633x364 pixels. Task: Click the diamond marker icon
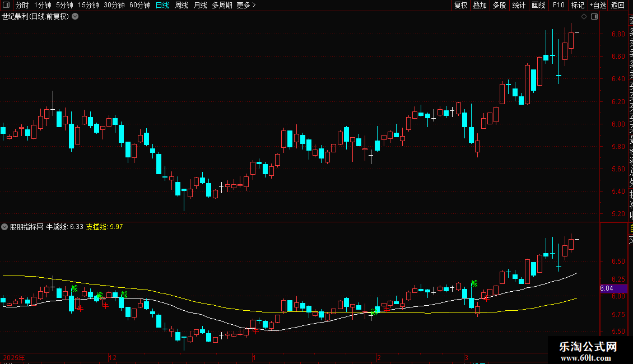click(584, 17)
